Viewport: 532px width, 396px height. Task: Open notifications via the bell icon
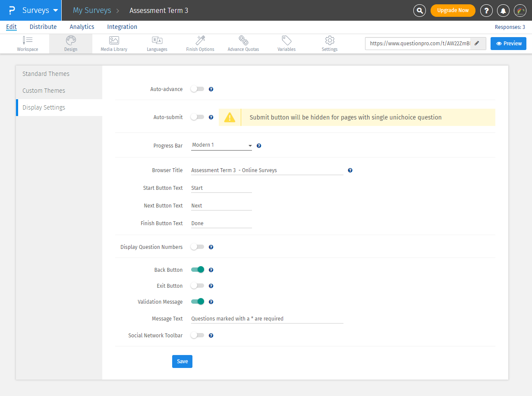503,10
